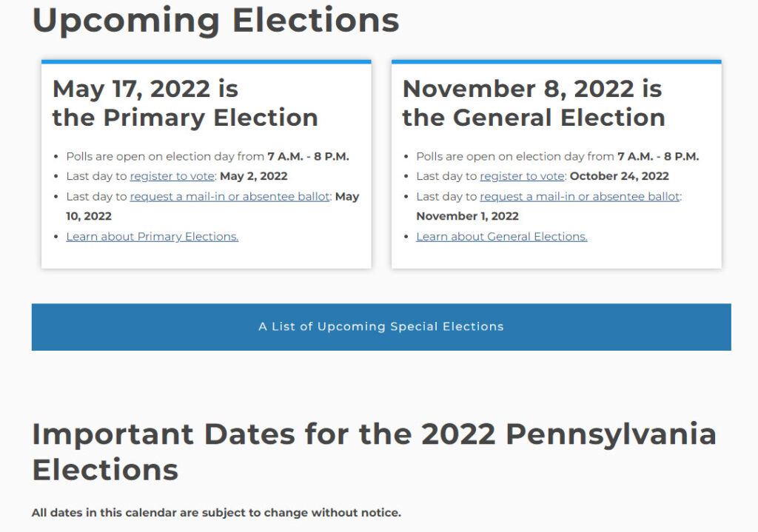Open mail-in ballot request link for General Election

pyautogui.click(x=580, y=197)
